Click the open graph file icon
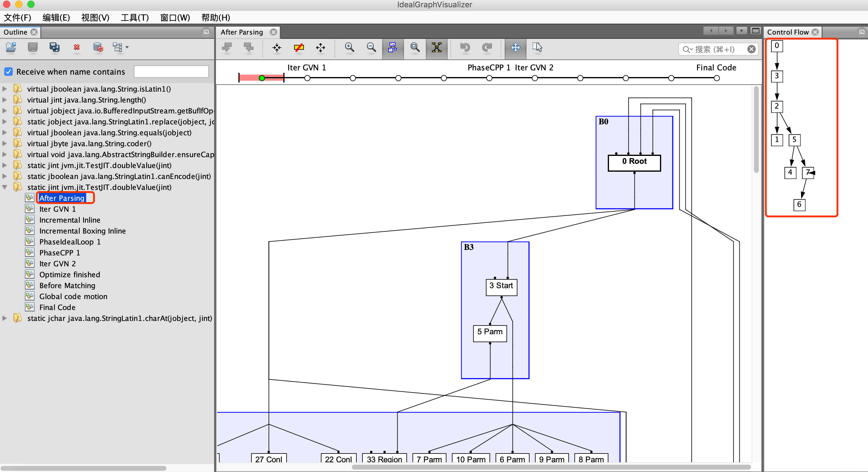The image size is (868, 472). pyautogui.click(x=11, y=48)
